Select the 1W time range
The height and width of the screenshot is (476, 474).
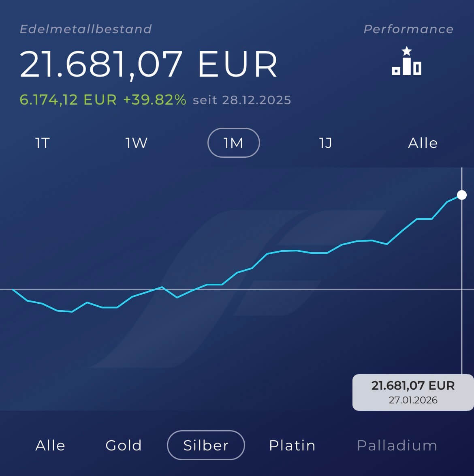click(x=137, y=143)
